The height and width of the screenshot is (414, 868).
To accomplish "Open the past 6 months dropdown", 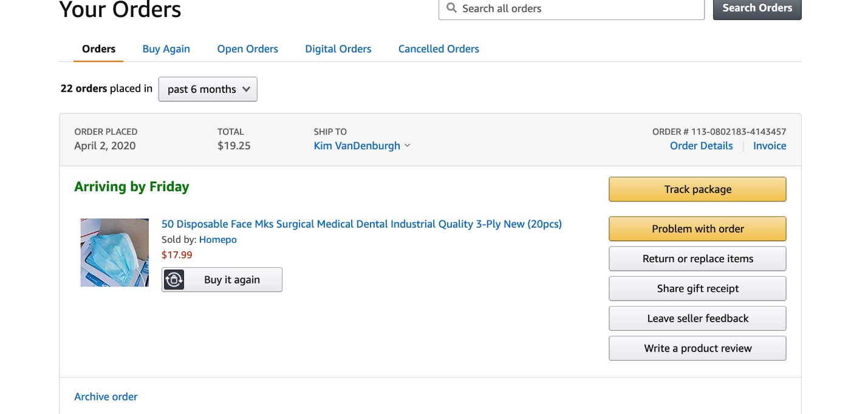I will tap(208, 89).
